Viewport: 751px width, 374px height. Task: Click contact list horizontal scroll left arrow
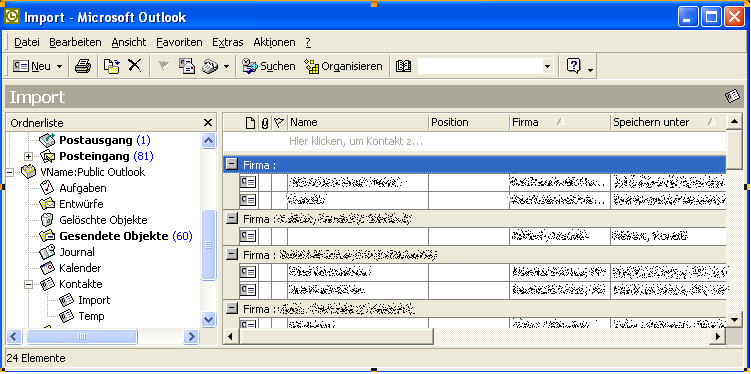point(231,337)
